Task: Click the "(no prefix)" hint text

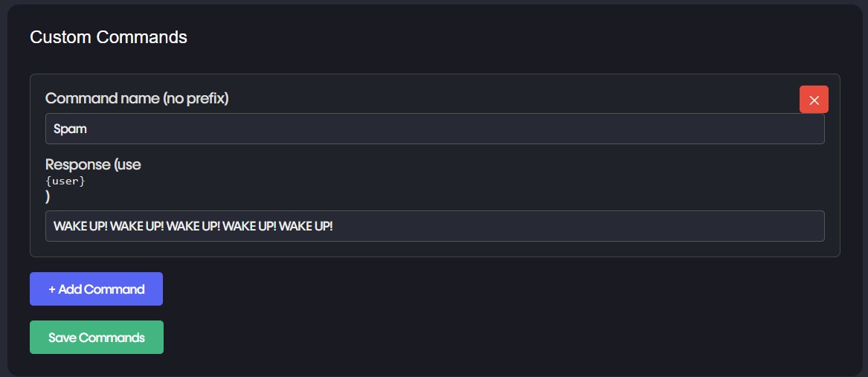Action: tap(195, 98)
